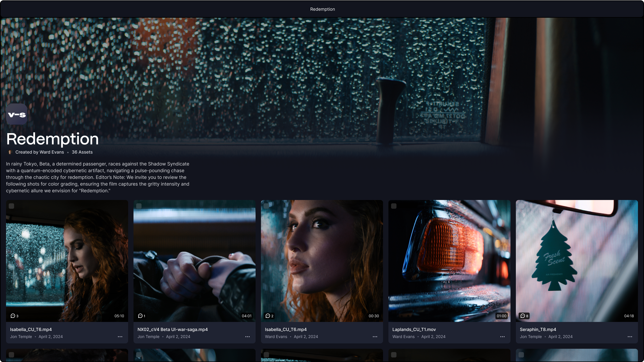Viewport: 644px width, 362px height.
Task: Open thumbnail of woman looking down by rainy window
Action: [67, 261]
